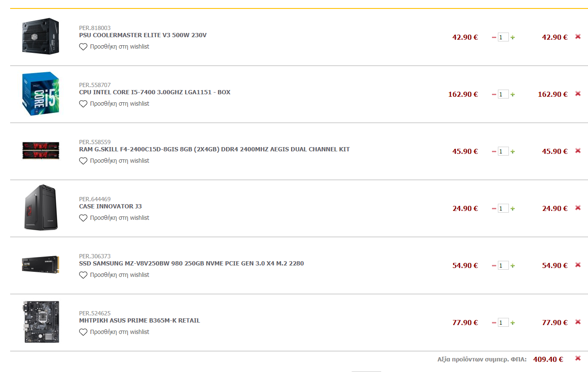Open the CPU Intel Core i5-7400 product link
This screenshot has height=372, width=588.
point(155,92)
